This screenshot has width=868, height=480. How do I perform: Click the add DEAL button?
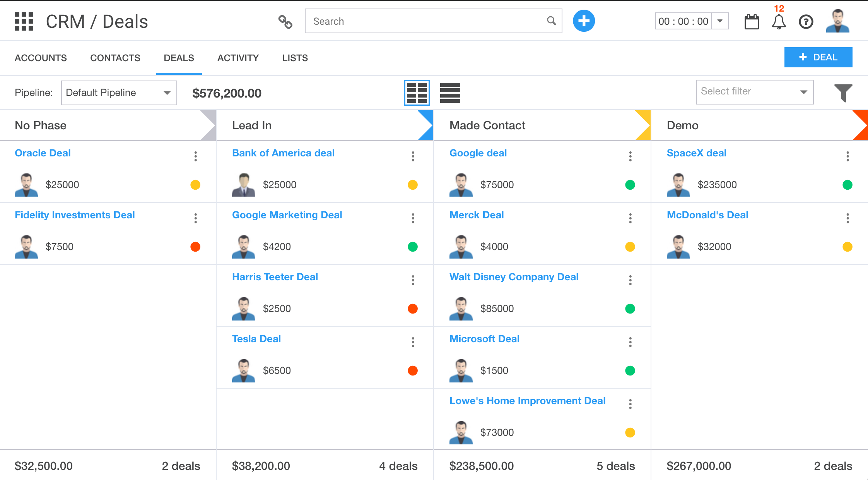click(x=818, y=57)
